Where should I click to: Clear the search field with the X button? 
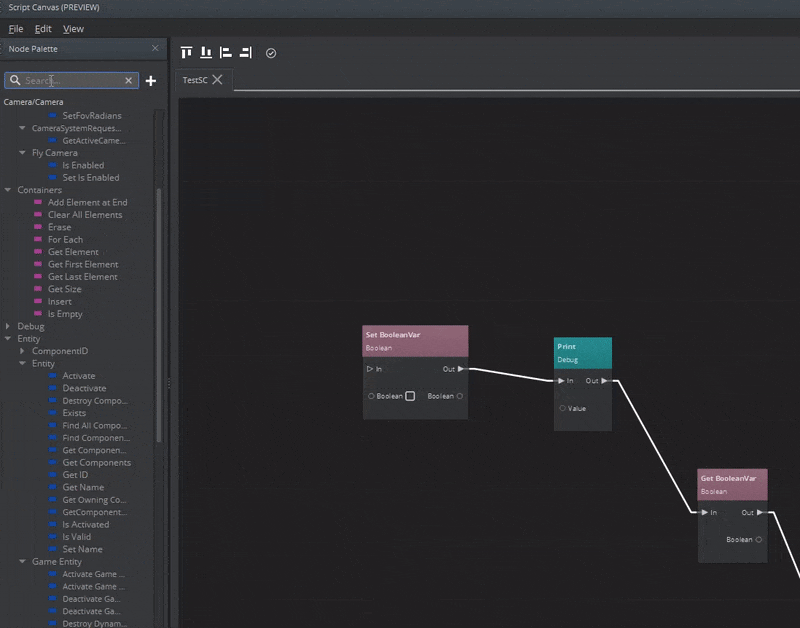tap(128, 80)
